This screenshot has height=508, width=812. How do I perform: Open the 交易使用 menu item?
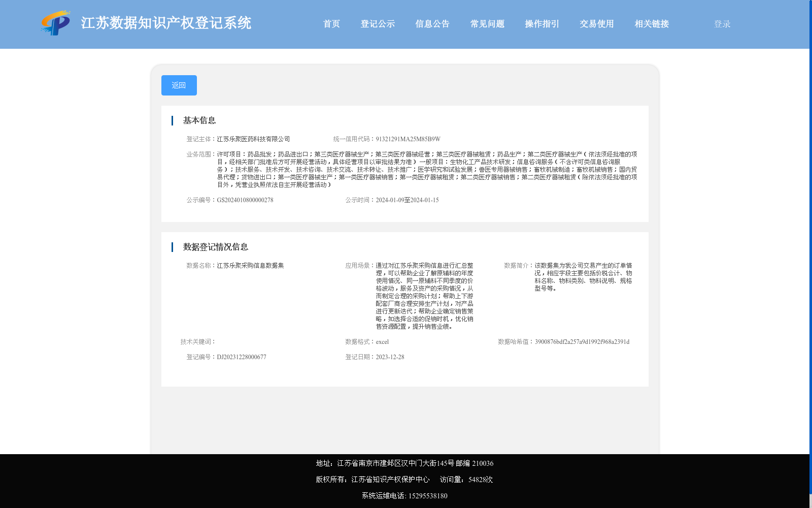tap(597, 24)
